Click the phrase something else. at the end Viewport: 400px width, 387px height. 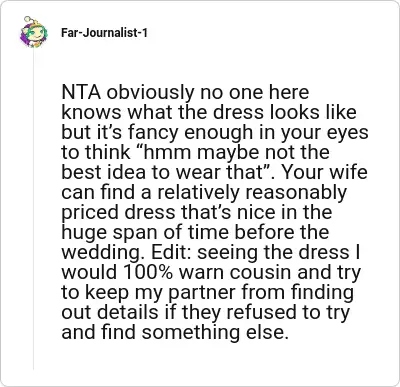pos(215,332)
